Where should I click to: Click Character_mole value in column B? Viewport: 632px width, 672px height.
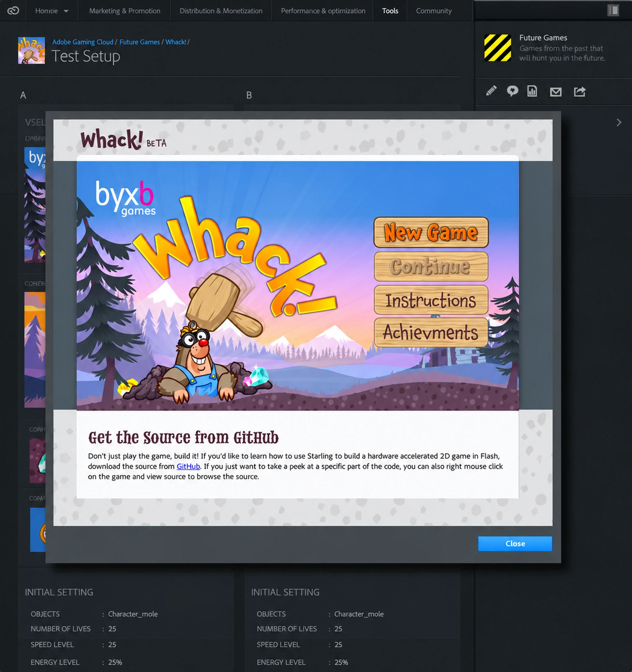[x=359, y=614]
